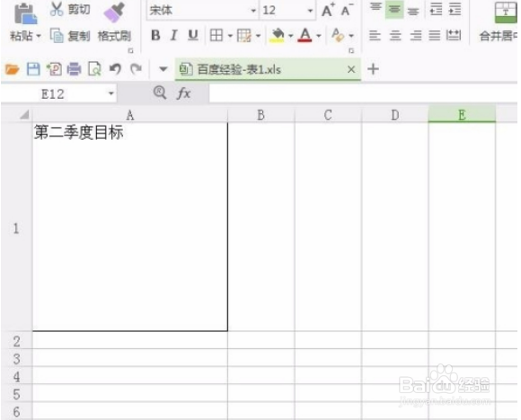Save the workbook with the disk icon
Viewport: 521px width, 420px height.
point(33,69)
